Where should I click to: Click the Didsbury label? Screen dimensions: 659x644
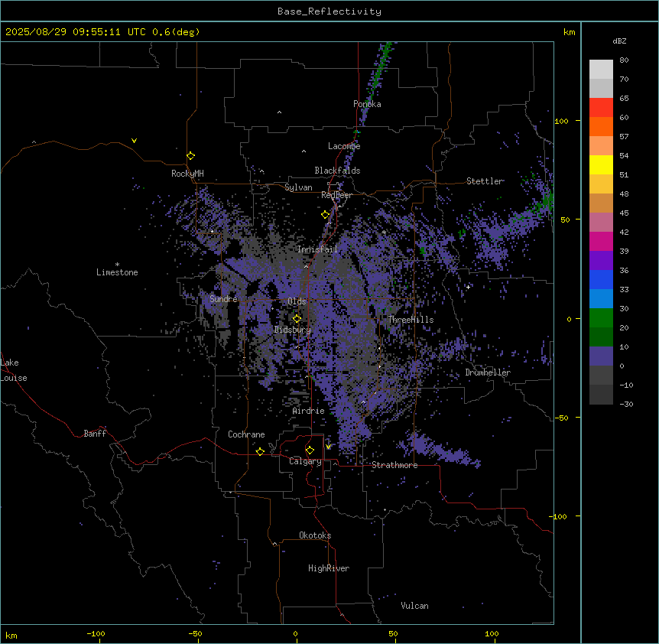293,330
